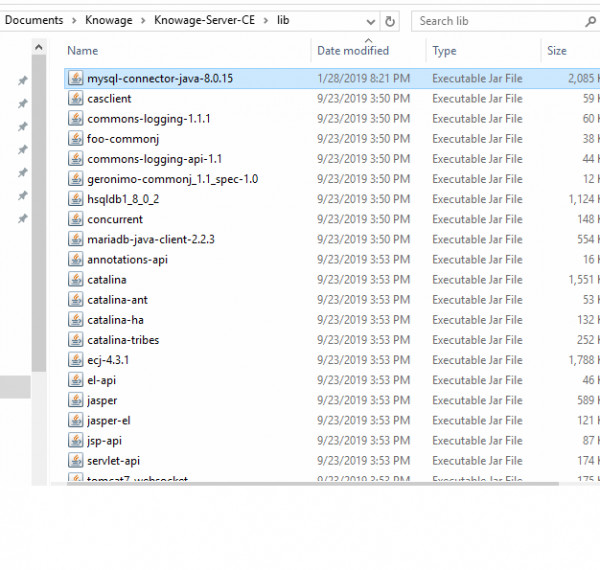Select the file named foo-commonj
Screen dimensions: 600x570
click(123, 139)
